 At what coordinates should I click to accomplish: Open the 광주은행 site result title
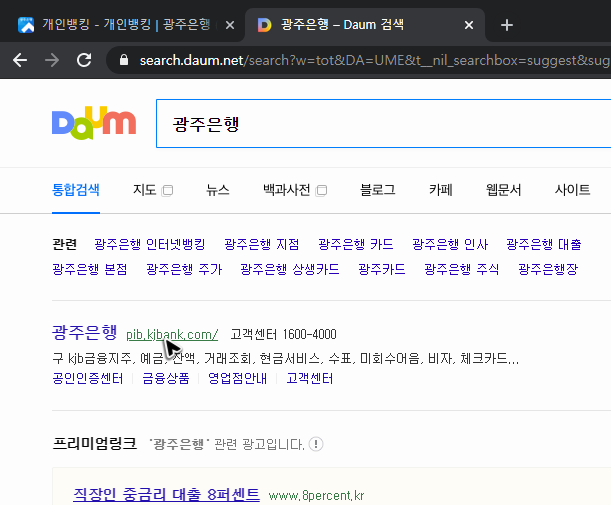coord(85,333)
